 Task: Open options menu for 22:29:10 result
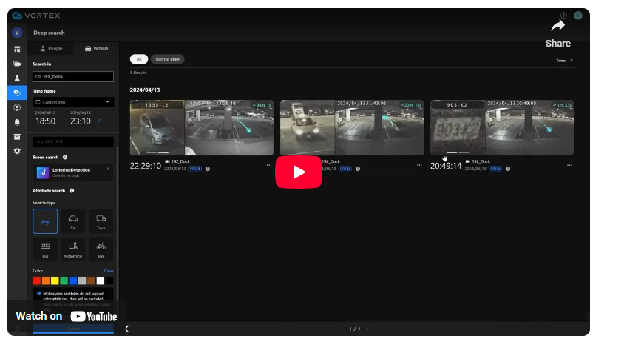[x=269, y=165]
